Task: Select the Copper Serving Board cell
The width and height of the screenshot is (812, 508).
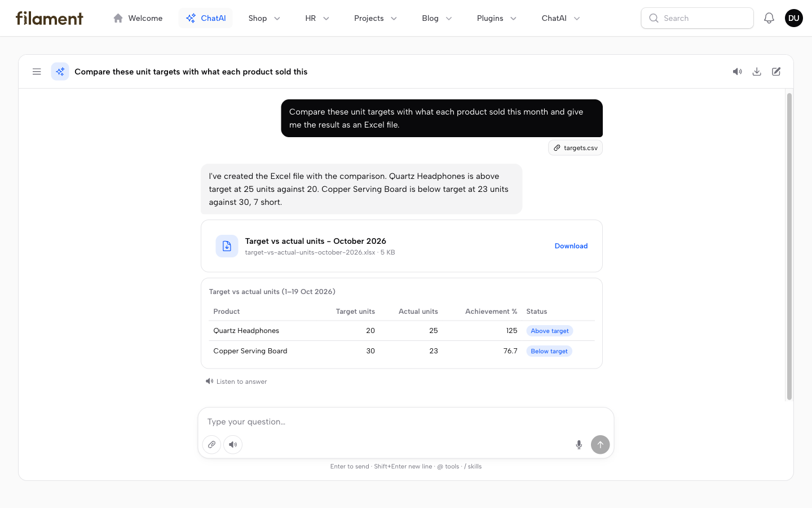Action: [250, 351]
